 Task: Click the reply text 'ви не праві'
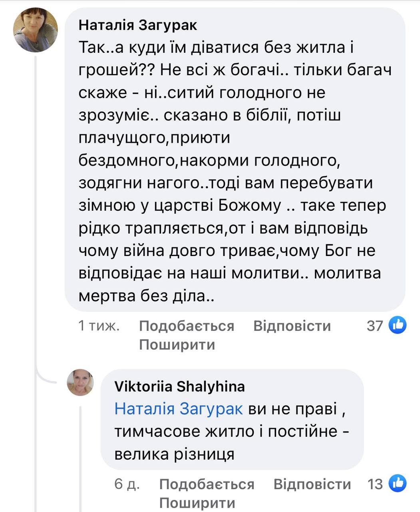click(293, 409)
